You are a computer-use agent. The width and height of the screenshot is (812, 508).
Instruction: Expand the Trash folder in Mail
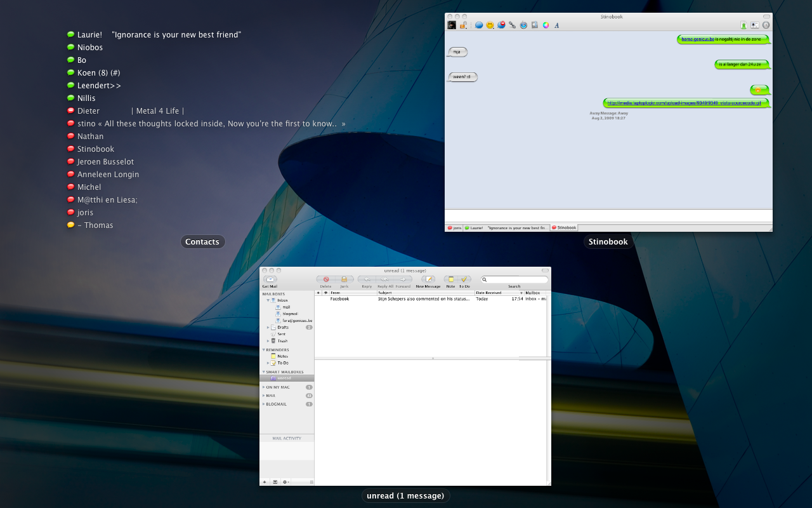[268, 341]
